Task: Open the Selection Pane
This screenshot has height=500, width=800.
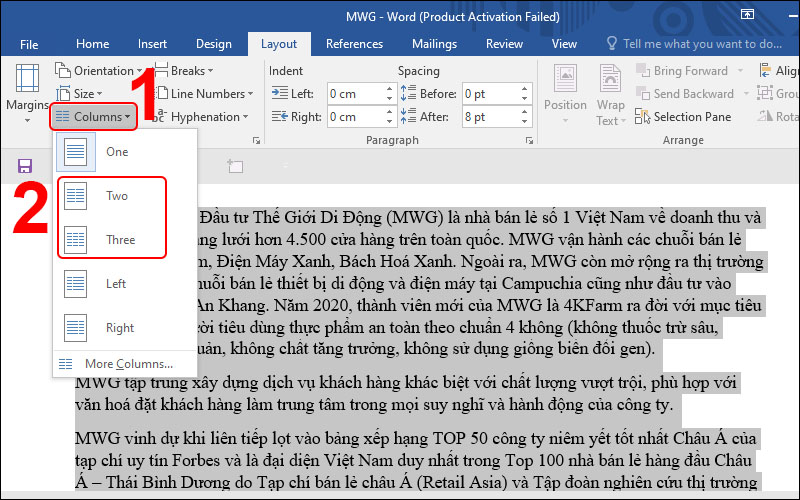Action: click(683, 117)
